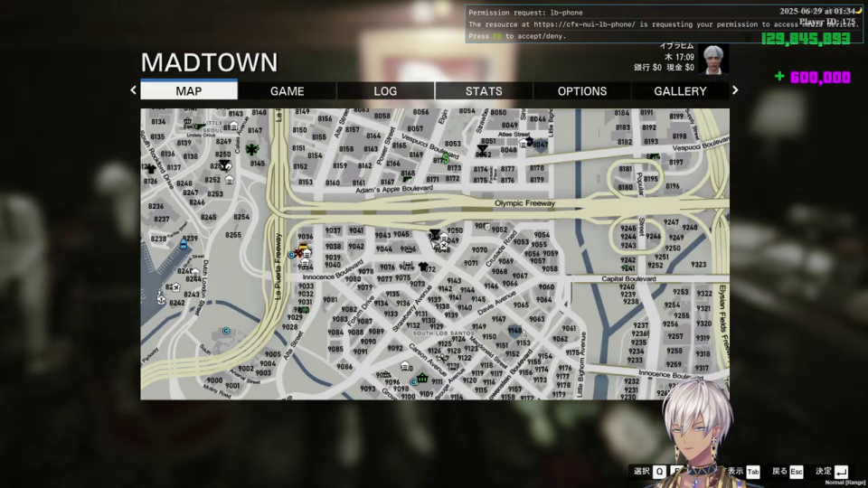
Task: Click the right arrow beside GALLERY tab
Action: (735, 90)
